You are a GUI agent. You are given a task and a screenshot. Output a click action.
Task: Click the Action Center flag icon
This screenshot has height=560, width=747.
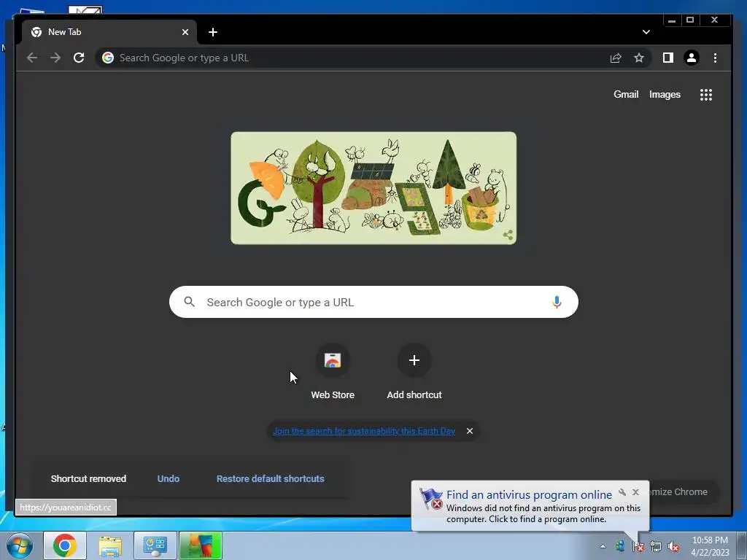tap(638, 546)
